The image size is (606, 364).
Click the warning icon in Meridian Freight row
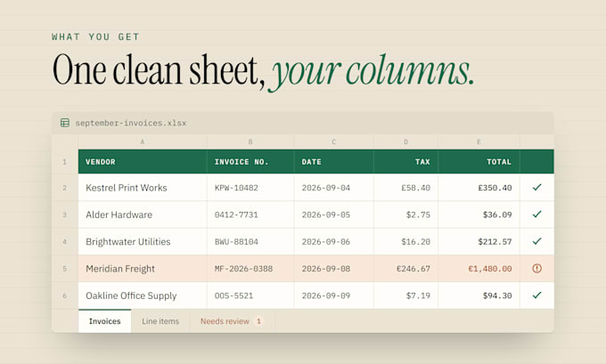click(x=536, y=268)
